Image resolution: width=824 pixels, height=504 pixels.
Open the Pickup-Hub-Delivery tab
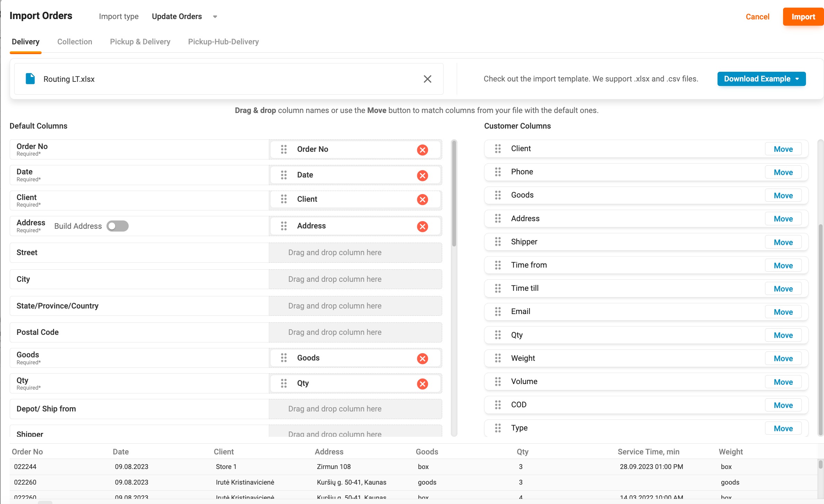[223, 42]
